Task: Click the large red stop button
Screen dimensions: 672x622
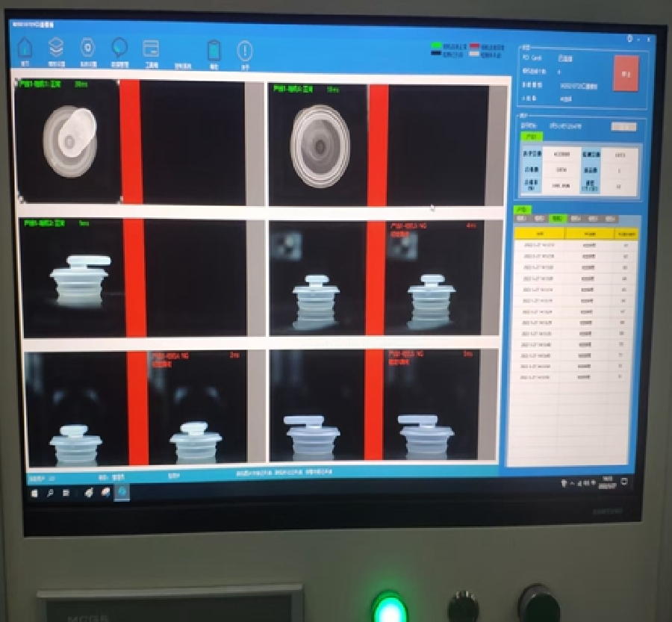Action: pyautogui.click(x=626, y=74)
